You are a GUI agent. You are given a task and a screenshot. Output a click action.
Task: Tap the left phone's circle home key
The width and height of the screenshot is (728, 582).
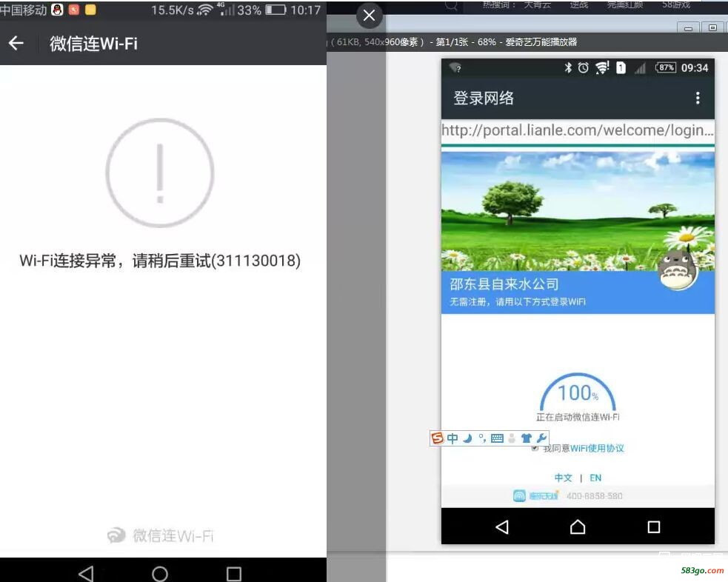click(x=160, y=574)
